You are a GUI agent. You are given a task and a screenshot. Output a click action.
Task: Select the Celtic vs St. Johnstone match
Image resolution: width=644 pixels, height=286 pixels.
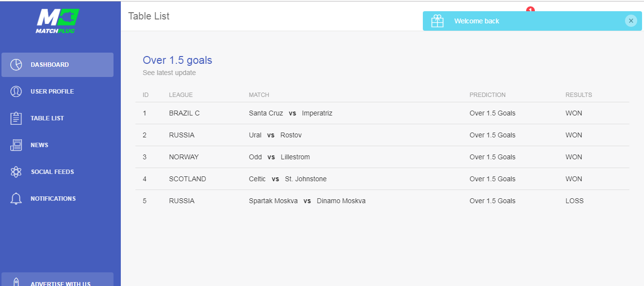287,179
